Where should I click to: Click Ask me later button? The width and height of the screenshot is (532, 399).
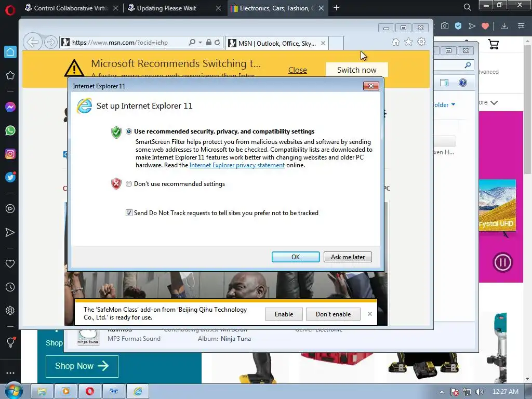click(348, 257)
